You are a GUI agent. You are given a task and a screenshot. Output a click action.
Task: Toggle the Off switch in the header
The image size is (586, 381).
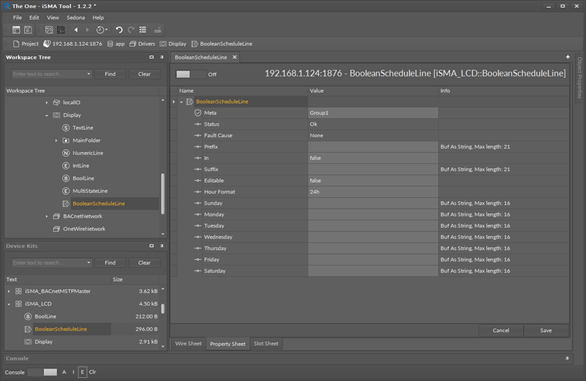click(x=191, y=74)
